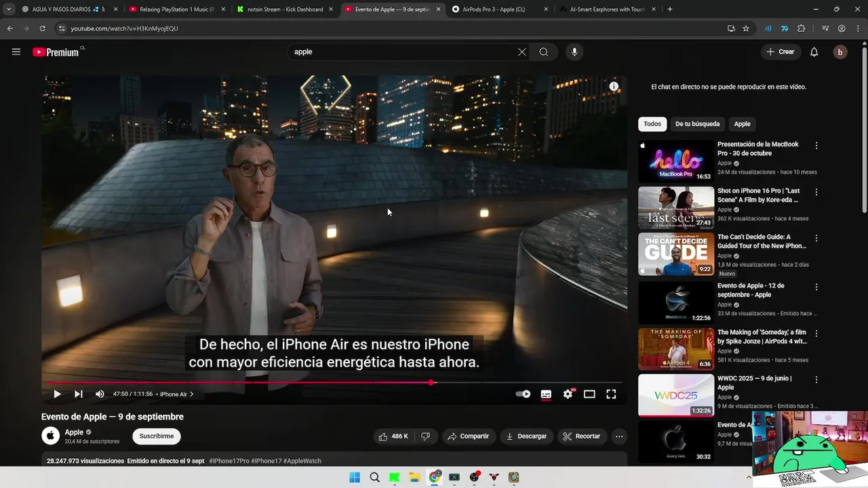Switch to AirPods Pro 3 Apple tab
Image resolution: width=868 pixels, height=488 pixels.
tap(500, 9)
